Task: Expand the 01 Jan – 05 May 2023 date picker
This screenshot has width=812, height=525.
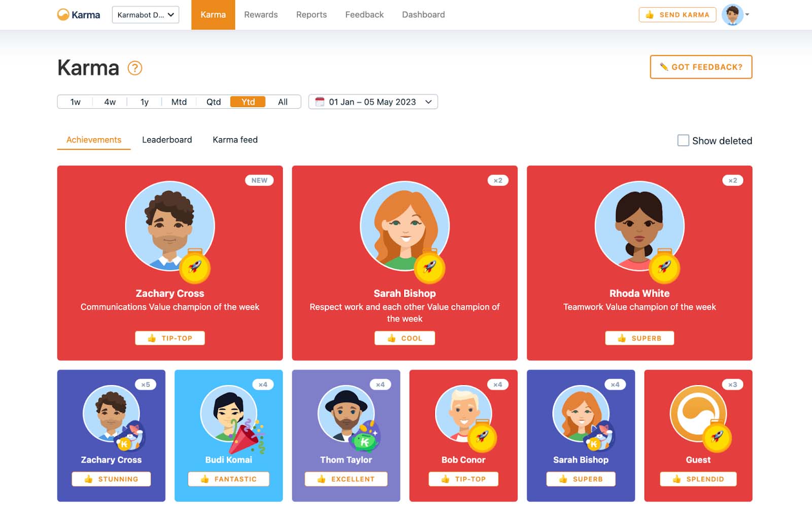Action: pyautogui.click(x=373, y=102)
